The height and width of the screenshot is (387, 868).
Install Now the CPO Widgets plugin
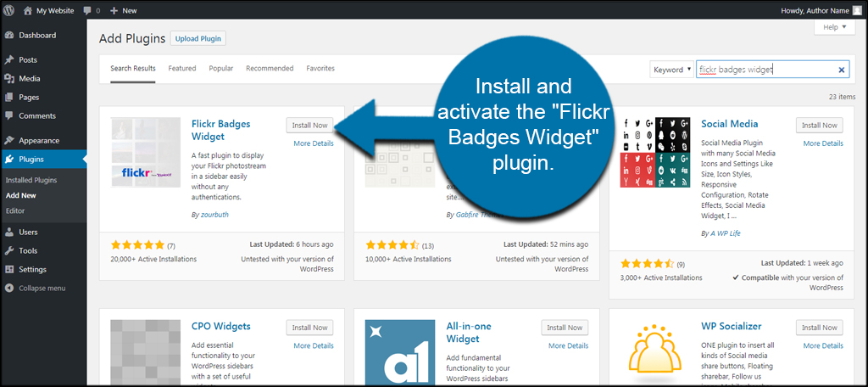pyautogui.click(x=310, y=328)
